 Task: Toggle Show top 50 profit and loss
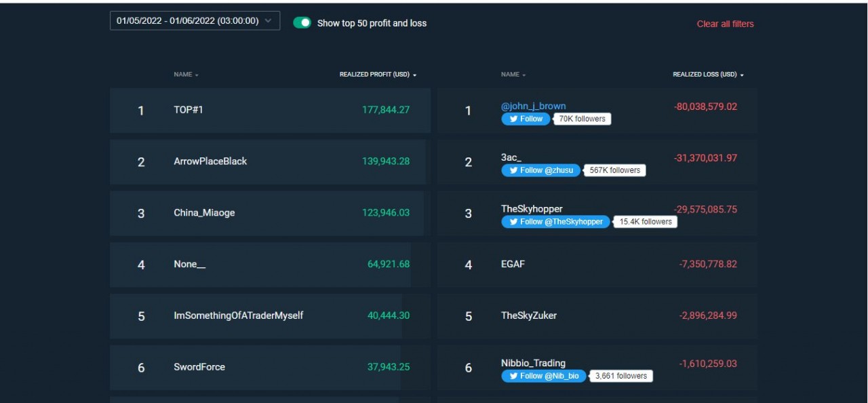(x=302, y=23)
